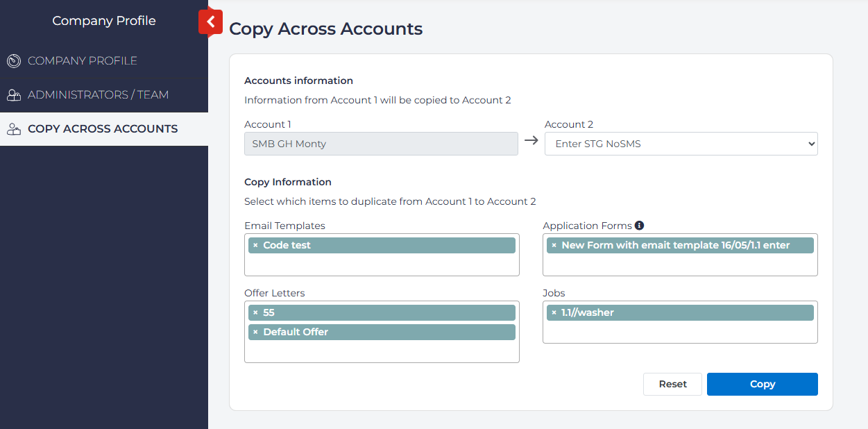
Task: Open the Jobs selection field
Action: pos(680,332)
